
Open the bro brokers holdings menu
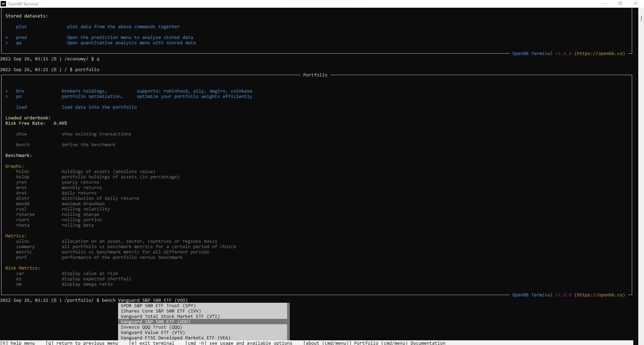[20, 91]
